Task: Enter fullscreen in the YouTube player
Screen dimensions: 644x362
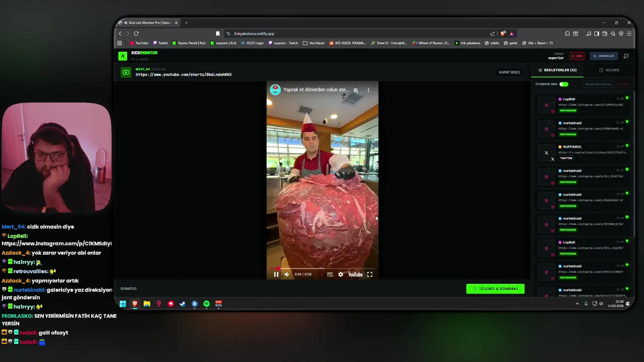Action: (x=370, y=275)
